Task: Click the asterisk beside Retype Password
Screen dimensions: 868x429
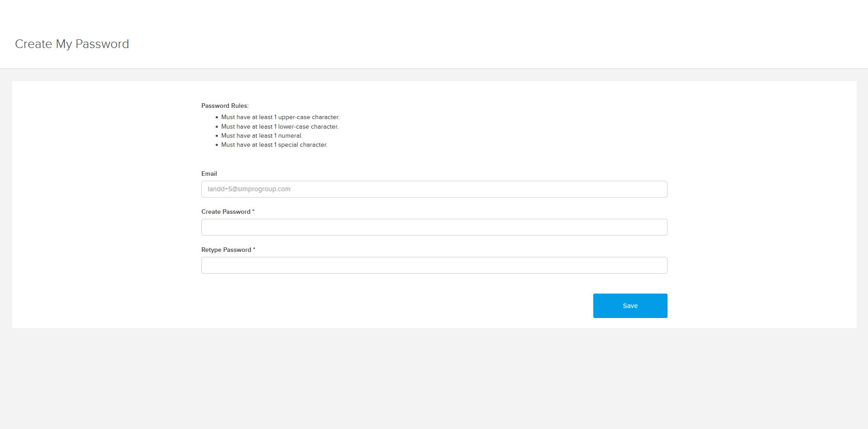Action: tap(254, 249)
